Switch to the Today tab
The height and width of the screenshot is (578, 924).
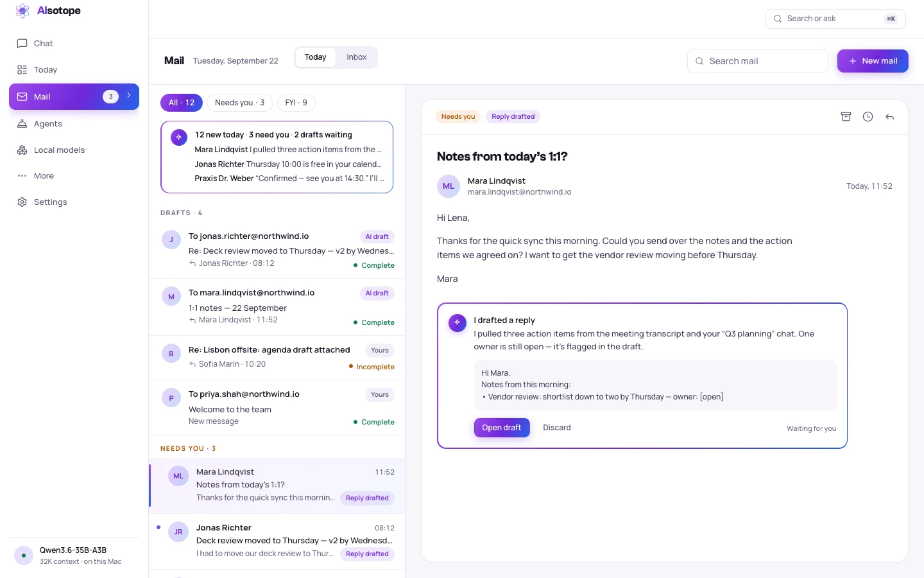(316, 57)
